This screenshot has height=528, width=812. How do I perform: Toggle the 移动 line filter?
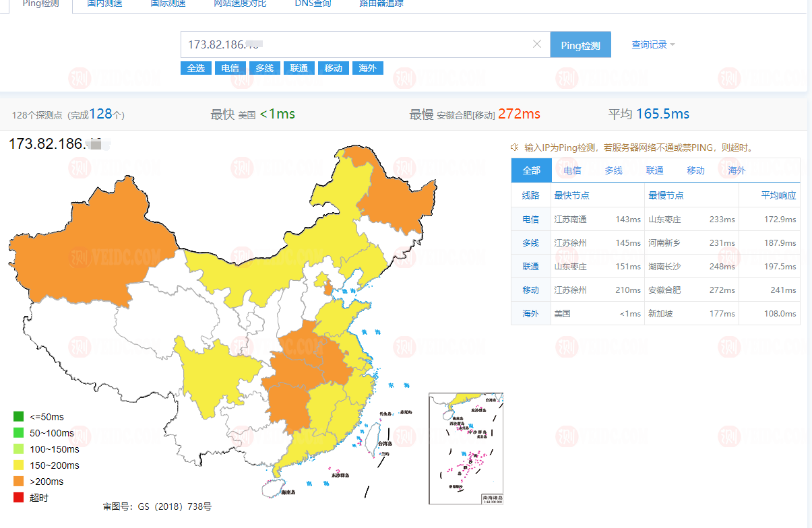pyautogui.click(x=333, y=67)
